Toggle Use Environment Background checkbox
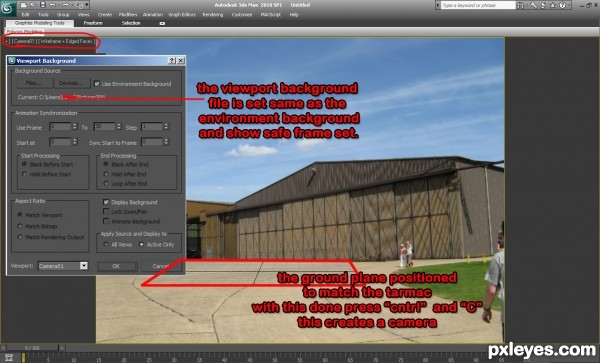 (x=97, y=83)
